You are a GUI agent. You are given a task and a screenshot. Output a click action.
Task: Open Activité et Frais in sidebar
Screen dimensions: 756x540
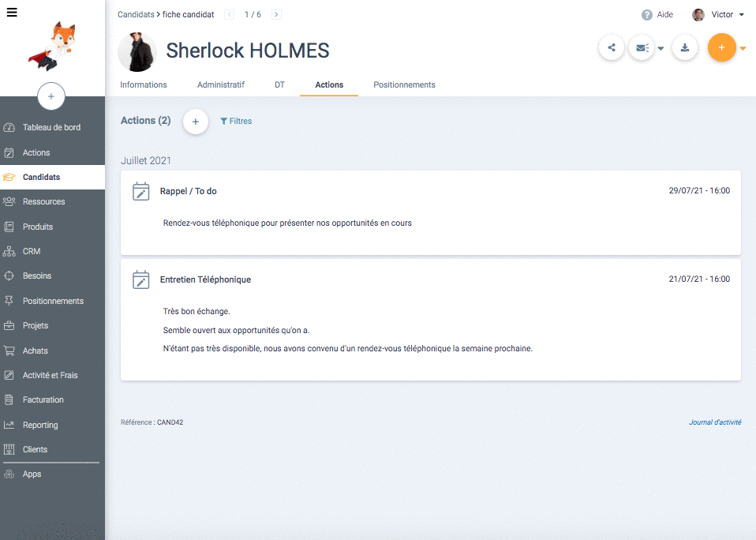tap(52, 375)
